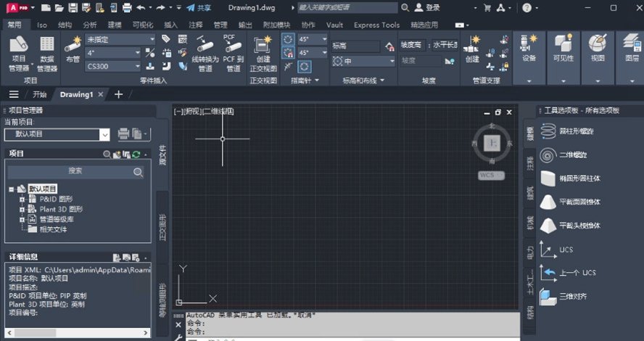Screen dimensions: 644x341
Task: Toggle the second compass button with magnet
Action: tap(288, 53)
